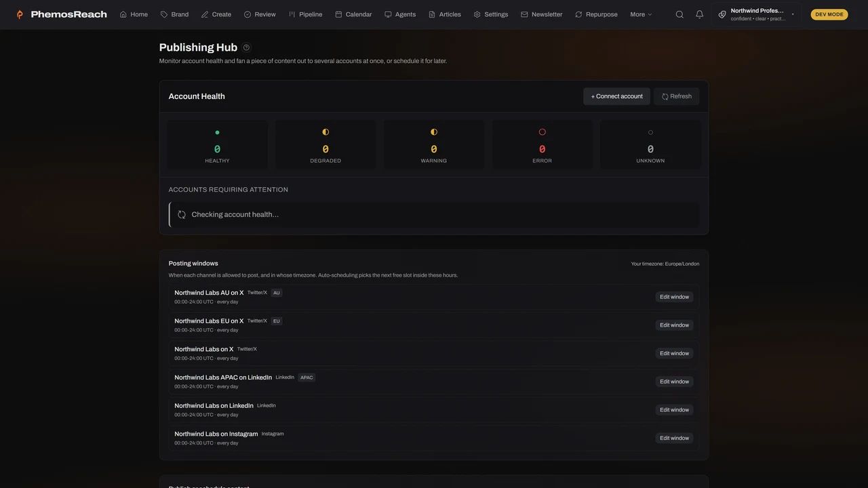
Task: Open the notifications bell icon
Action: (699, 14)
